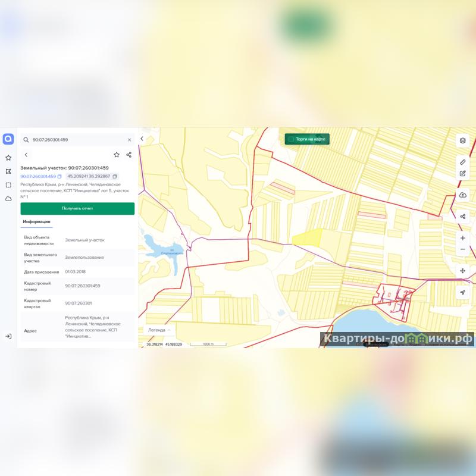Select the "Информация" tab
This screenshot has width=476, height=476.
[36, 222]
